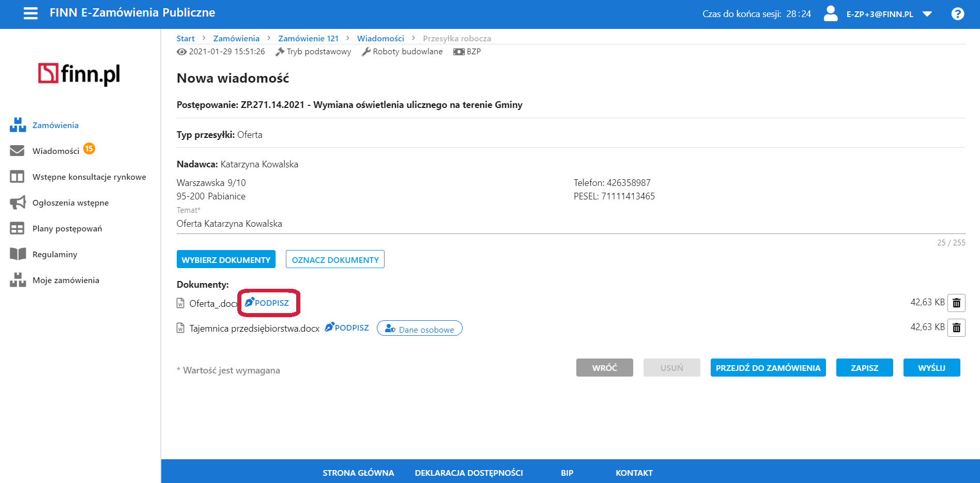The width and height of the screenshot is (980, 483).
Task: Go to Start breadcrumb
Action: [186, 38]
